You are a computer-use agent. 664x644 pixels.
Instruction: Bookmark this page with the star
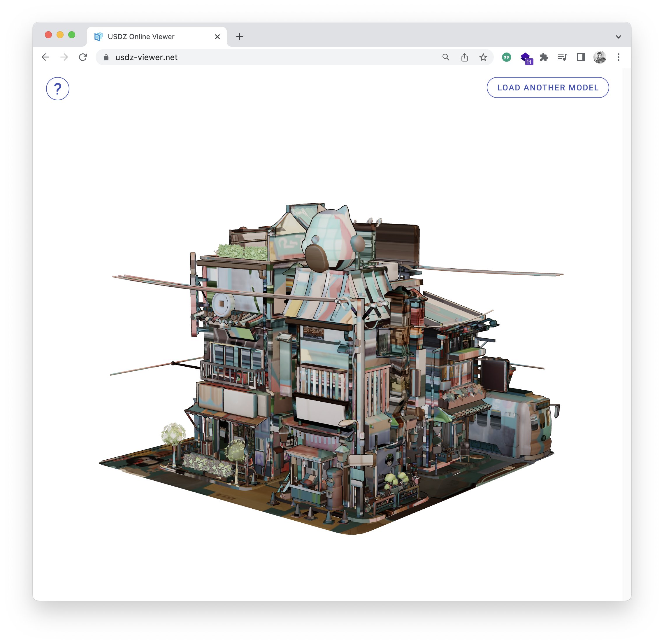[483, 57]
